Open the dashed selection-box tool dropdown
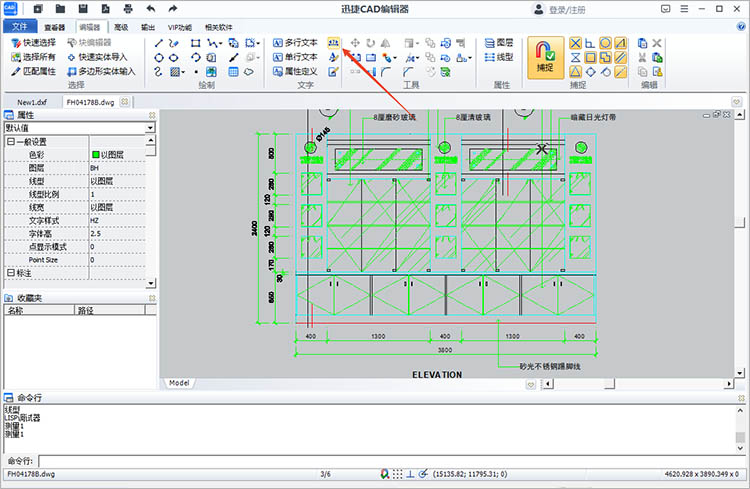750x489 pixels. point(258,44)
